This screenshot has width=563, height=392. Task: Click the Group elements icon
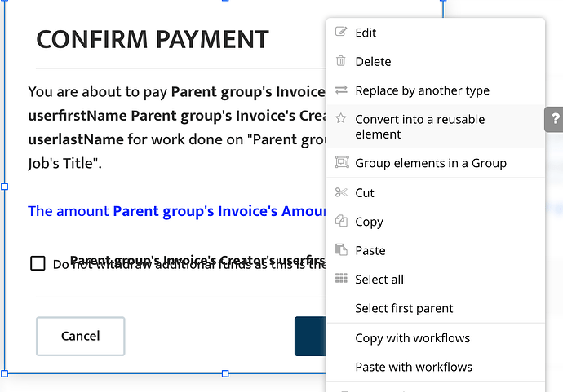click(342, 162)
